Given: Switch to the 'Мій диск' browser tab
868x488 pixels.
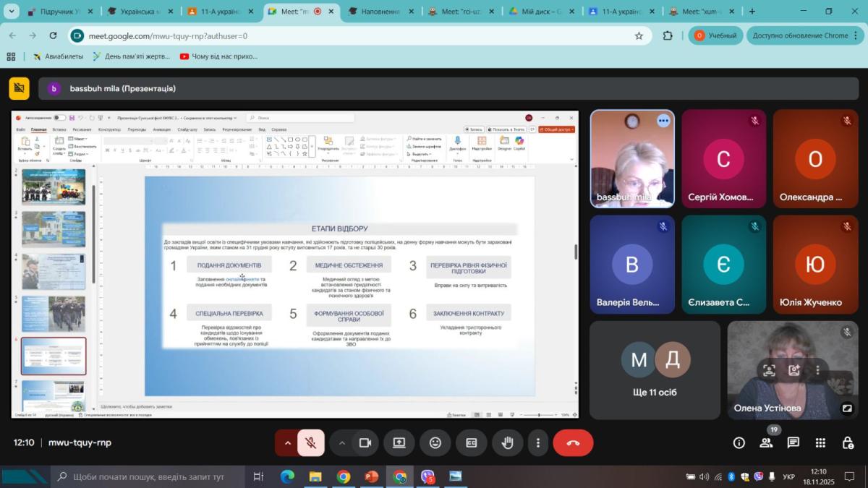Looking at the screenshot, I should coord(538,12).
